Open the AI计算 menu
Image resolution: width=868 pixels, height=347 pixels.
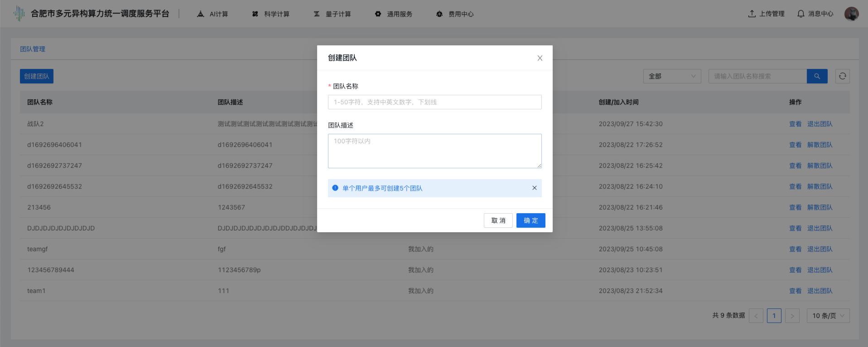coord(212,14)
